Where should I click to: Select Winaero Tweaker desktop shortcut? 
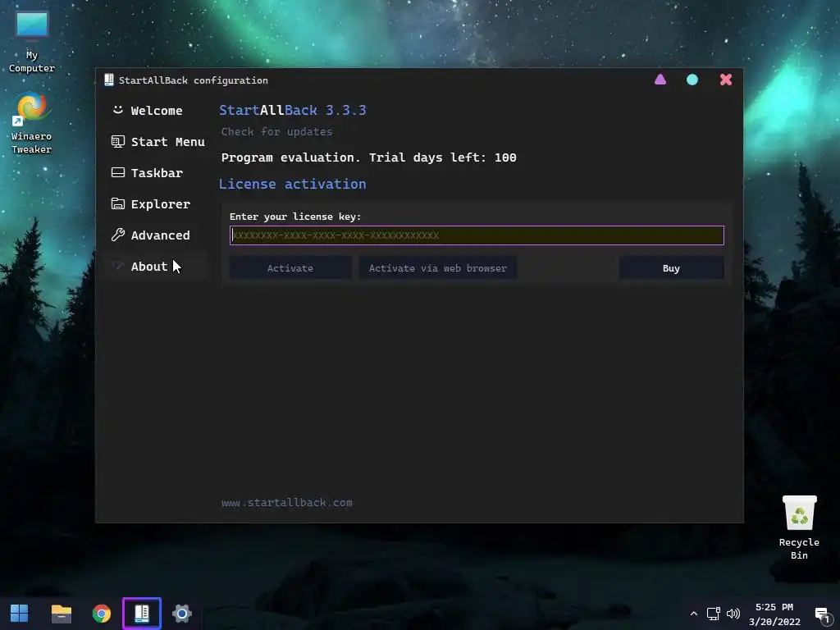32,123
